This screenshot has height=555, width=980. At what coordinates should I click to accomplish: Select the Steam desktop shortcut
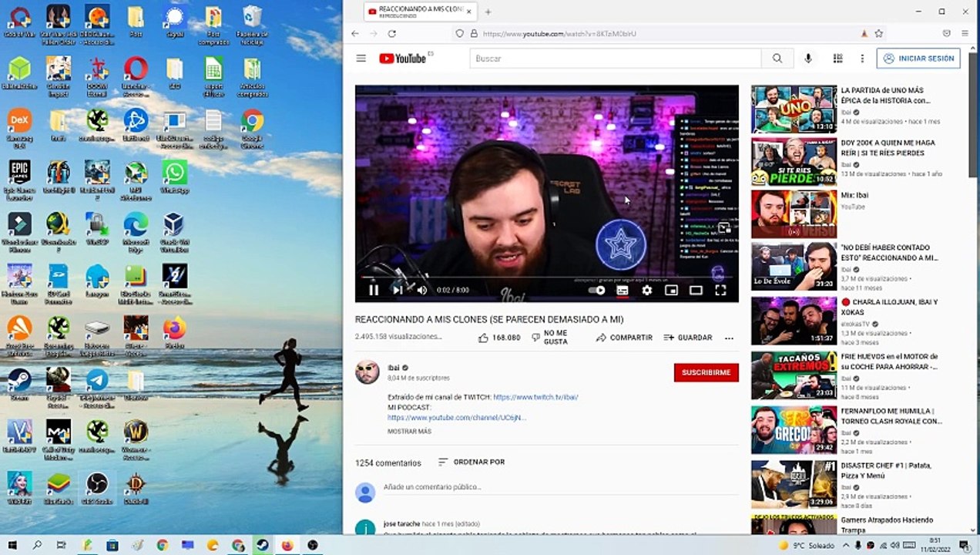click(x=19, y=384)
